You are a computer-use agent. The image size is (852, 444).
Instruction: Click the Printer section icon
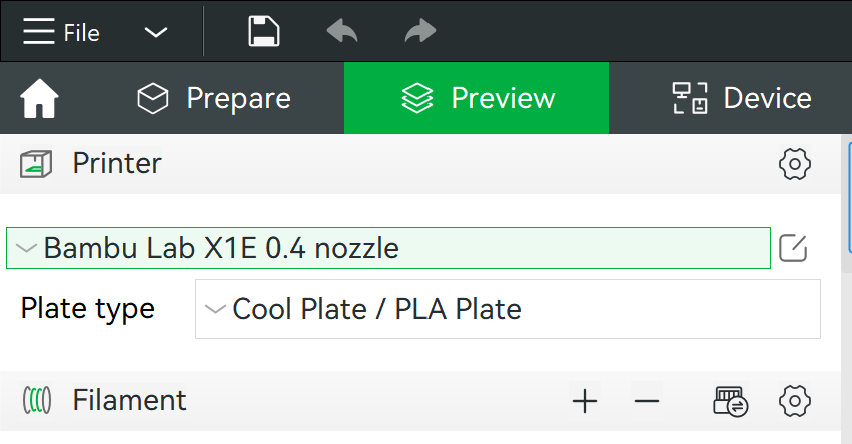36,164
